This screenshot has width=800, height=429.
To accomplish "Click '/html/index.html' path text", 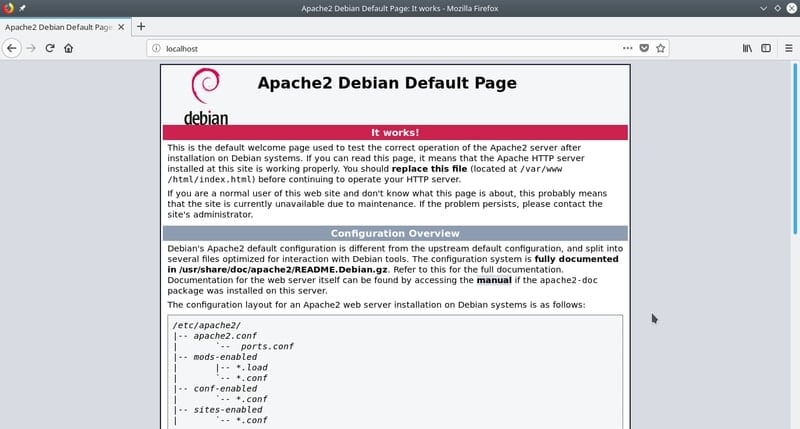I will (211, 180).
